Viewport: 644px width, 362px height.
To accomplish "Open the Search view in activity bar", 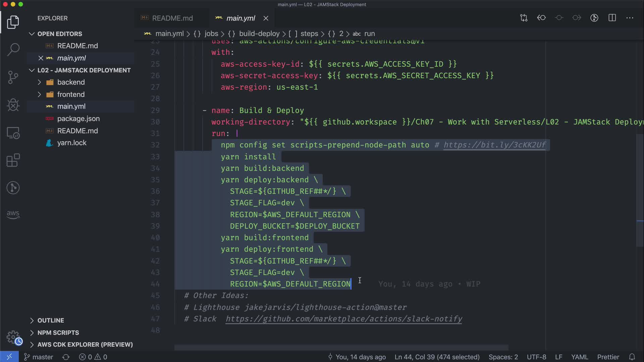I will pyautogui.click(x=13, y=50).
